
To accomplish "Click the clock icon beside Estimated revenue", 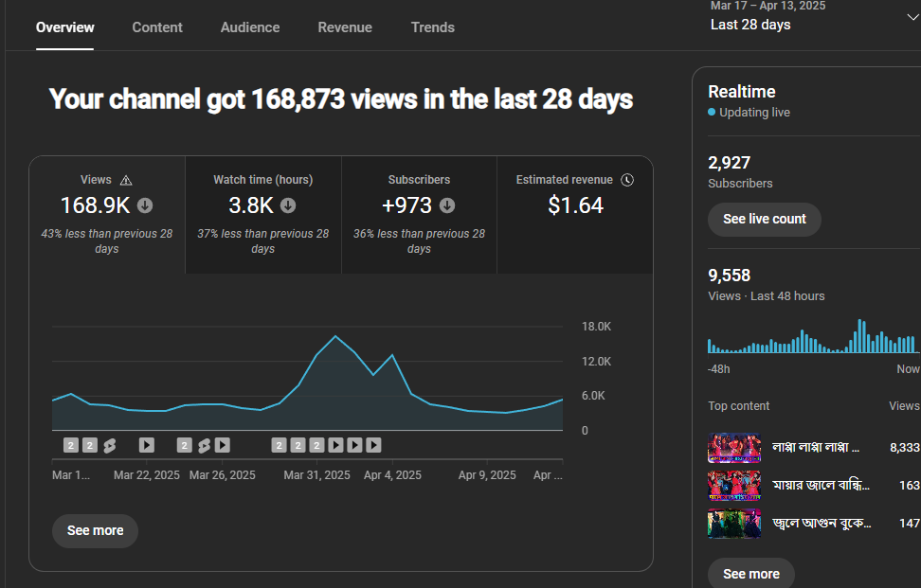I will tap(627, 180).
